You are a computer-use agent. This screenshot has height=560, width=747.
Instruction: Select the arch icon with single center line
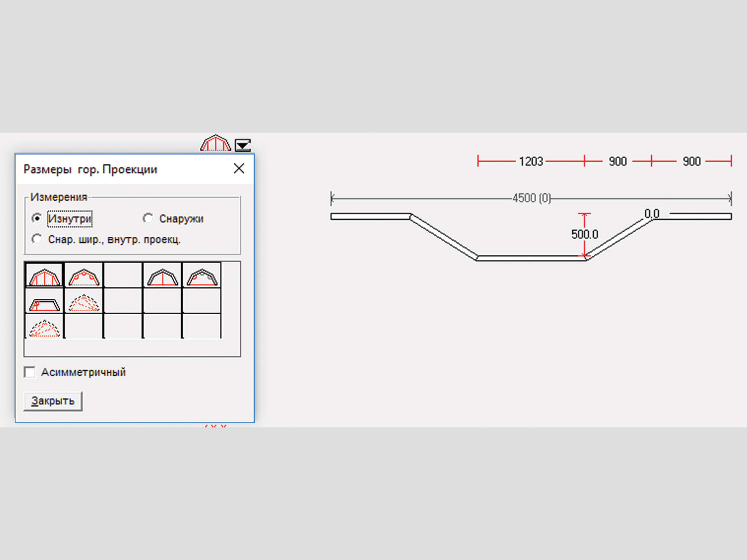click(x=162, y=276)
